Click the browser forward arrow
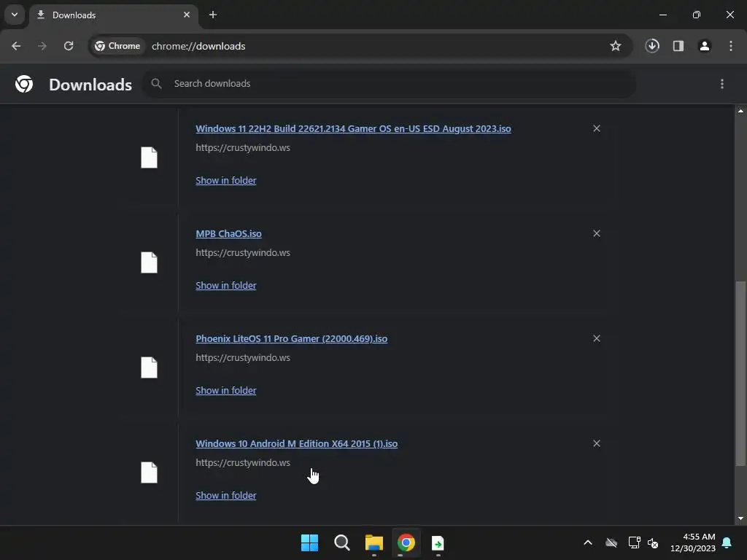The image size is (747, 560). (42, 46)
